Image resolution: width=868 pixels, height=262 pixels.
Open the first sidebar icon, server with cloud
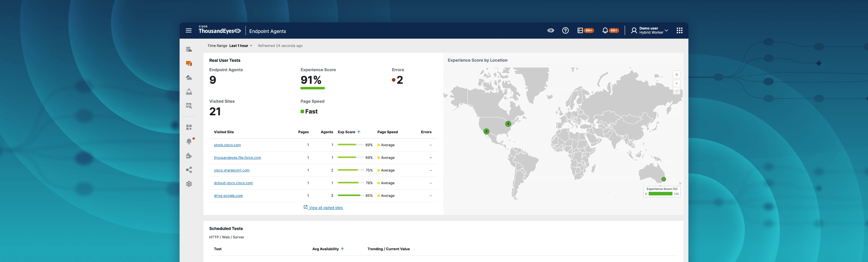click(189, 49)
